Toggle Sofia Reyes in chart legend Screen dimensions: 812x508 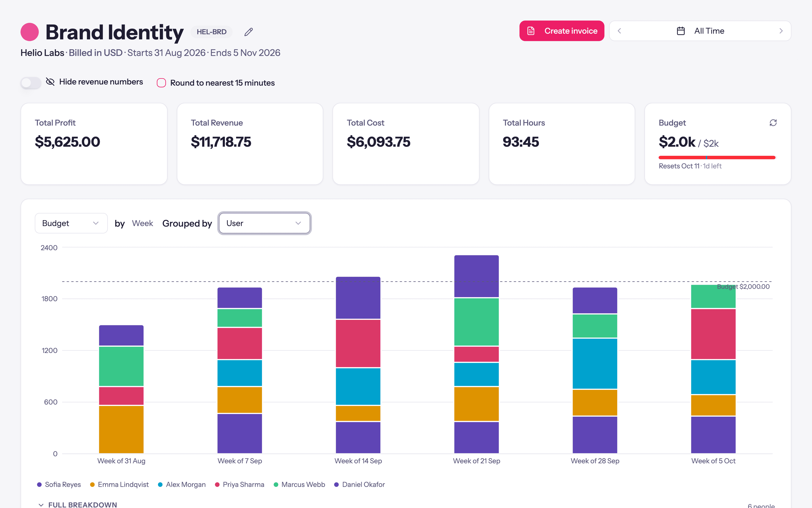(x=59, y=485)
